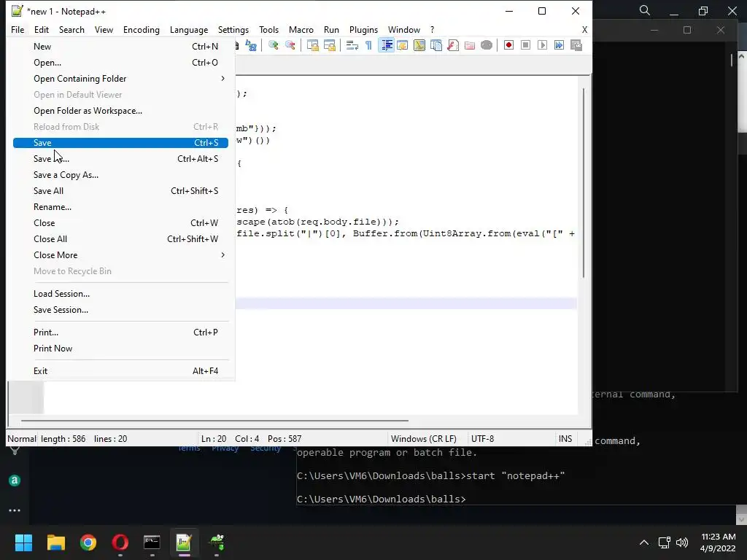Click the Windows Start button

[x=23, y=542]
